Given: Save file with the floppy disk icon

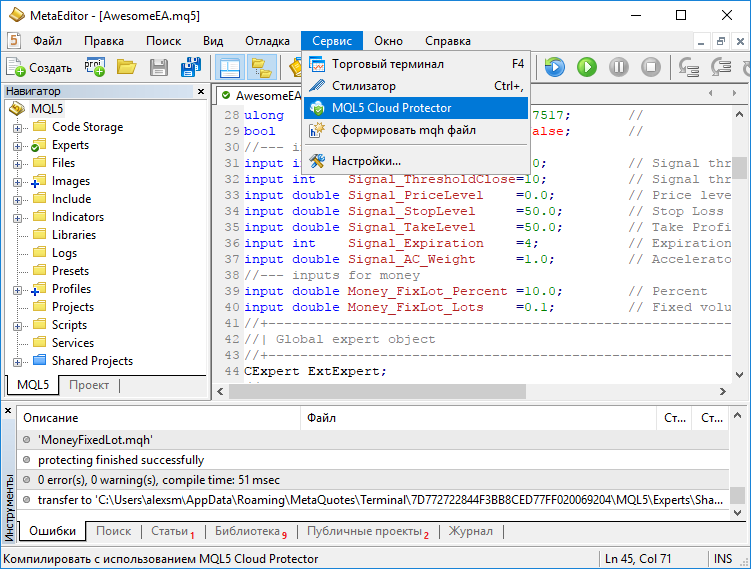Looking at the screenshot, I should pos(158,67).
